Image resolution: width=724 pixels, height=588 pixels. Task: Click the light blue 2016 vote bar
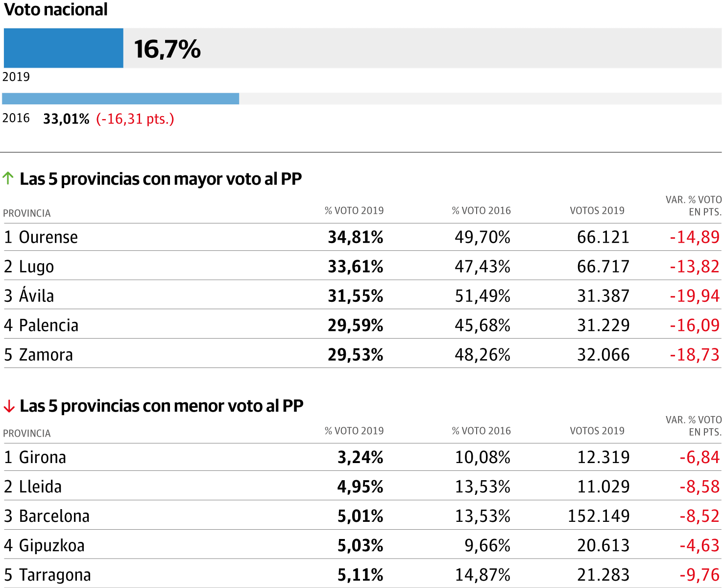coord(121,98)
